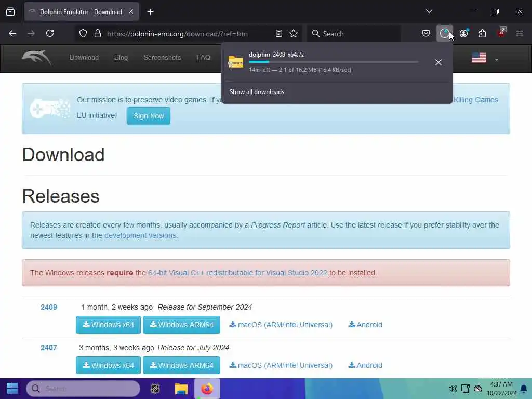Screen dimensions: 532x399
Task: Toggle the downloads panel button
Action: (444, 34)
